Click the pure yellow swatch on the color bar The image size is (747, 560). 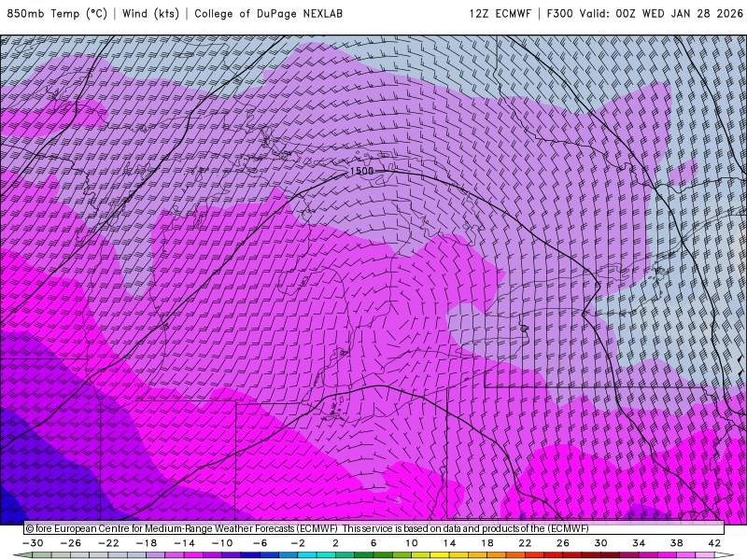point(440,555)
